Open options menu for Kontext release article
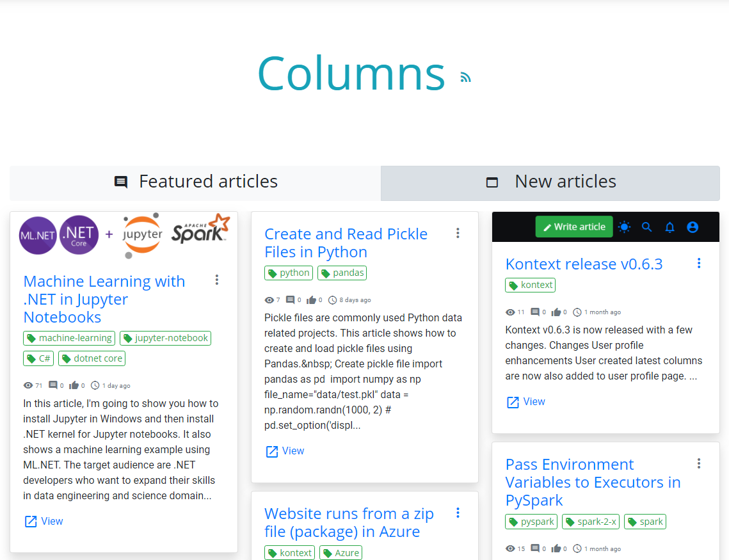 click(x=699, y=263)
